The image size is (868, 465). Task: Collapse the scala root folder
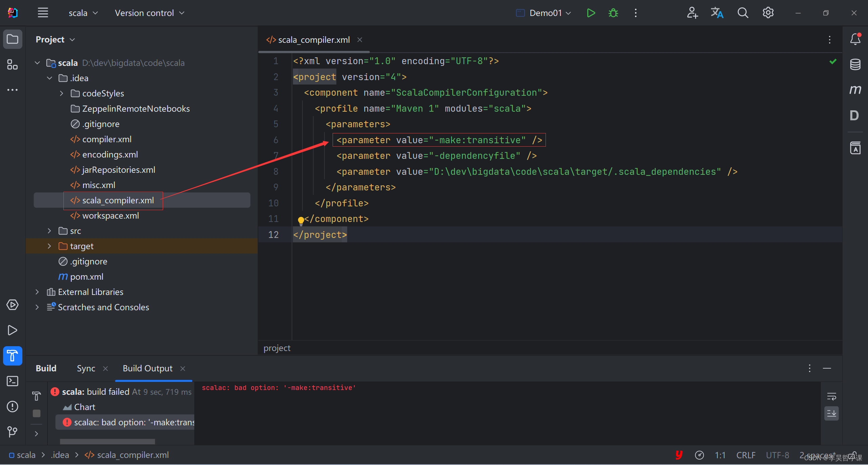(x=37, y=63)
